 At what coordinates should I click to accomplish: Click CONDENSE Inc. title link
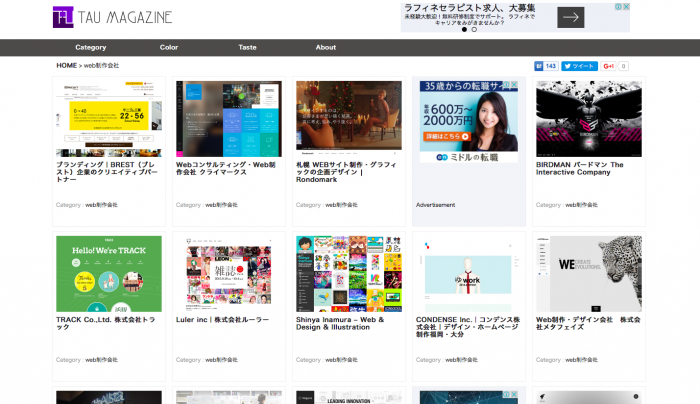coord(468,327)
